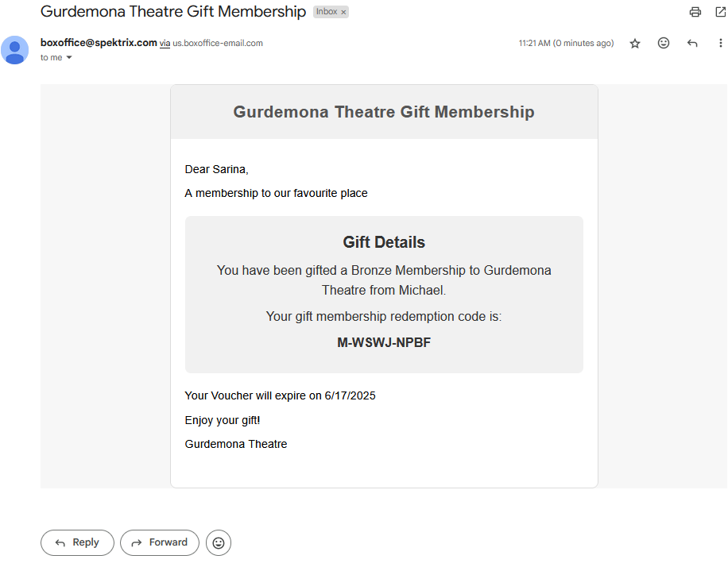728x567 pixels.
Task: Print this email with the printer icon
Action: [695, 12]
